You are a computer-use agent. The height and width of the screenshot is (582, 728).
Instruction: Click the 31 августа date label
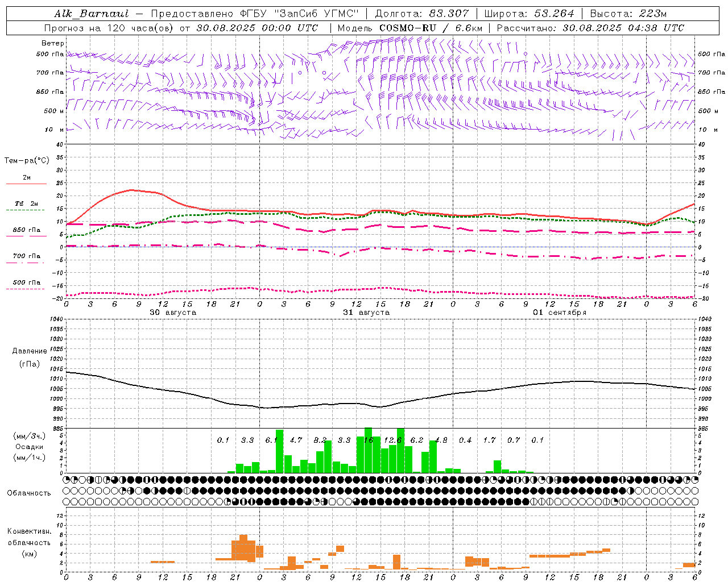(x=366, y=313)
